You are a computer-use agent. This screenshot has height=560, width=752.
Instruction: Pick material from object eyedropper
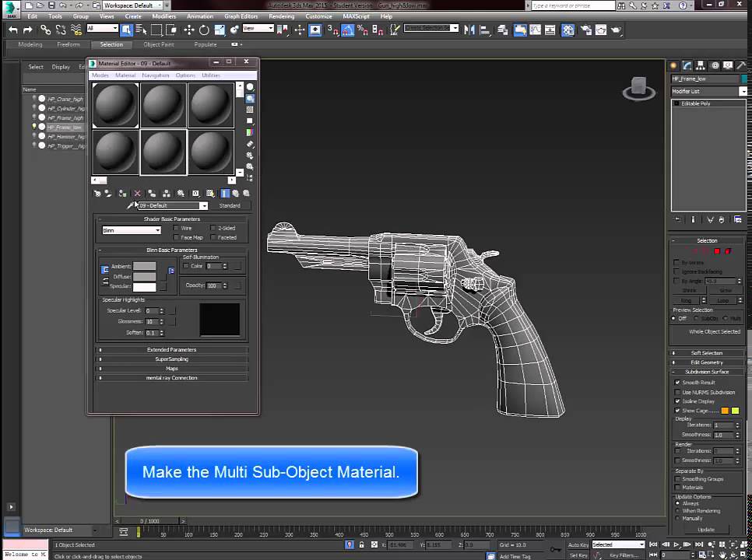(x=131, y=205)
